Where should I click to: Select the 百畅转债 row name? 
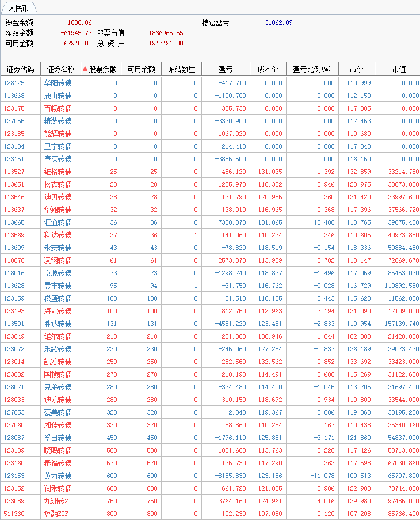58,108
